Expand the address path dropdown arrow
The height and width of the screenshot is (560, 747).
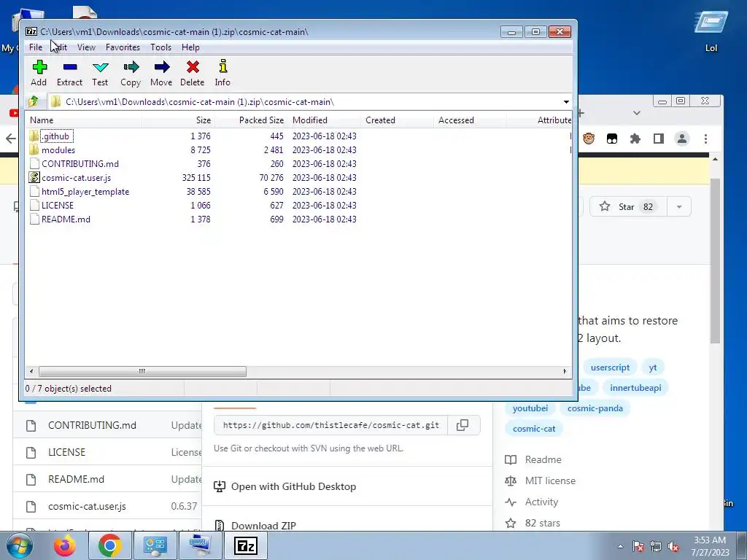pos(566,102)
